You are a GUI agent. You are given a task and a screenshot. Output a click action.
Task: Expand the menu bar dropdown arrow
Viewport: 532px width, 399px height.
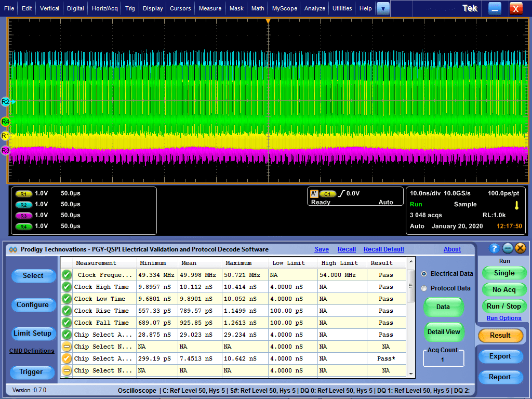pos(383,8)
